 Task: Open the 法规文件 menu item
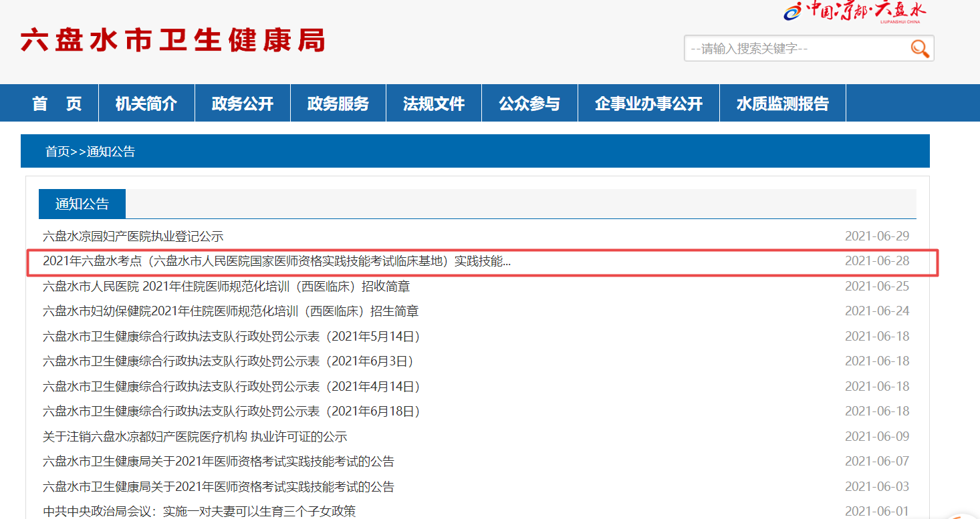(x=434, y=104)
